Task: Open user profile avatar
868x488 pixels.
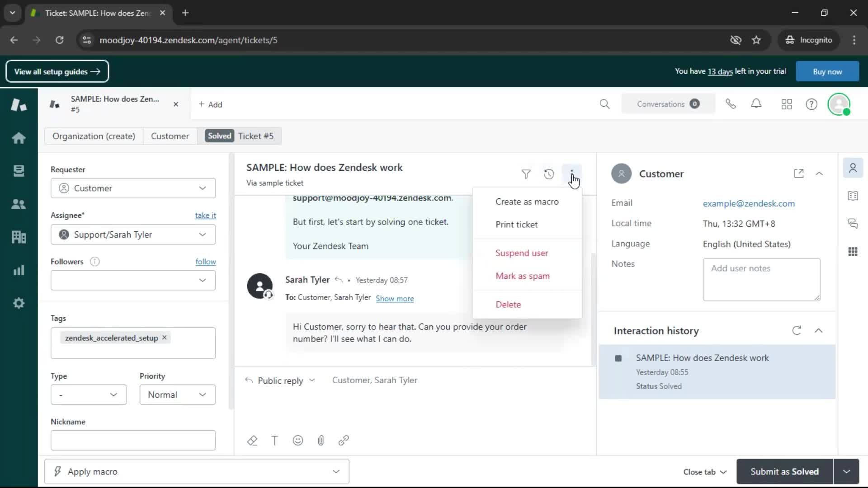Action: pos(839,104)
